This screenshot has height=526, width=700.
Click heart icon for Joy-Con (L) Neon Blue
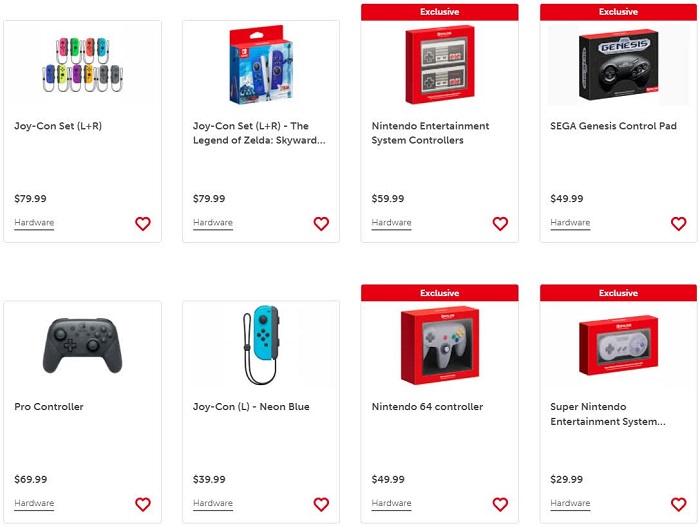tap(321, 504)
